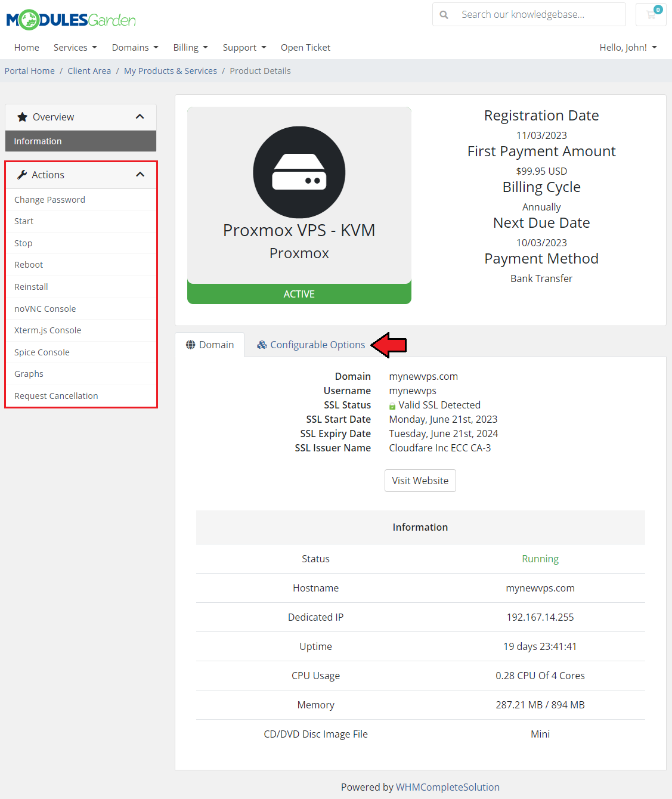672x799 pixels.
Task: Click the Product Details breadcrumb text
Action: point(261,71)
